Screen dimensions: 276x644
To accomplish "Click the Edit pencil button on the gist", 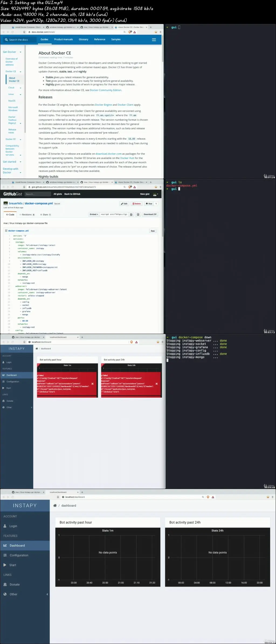I will 124,204.
